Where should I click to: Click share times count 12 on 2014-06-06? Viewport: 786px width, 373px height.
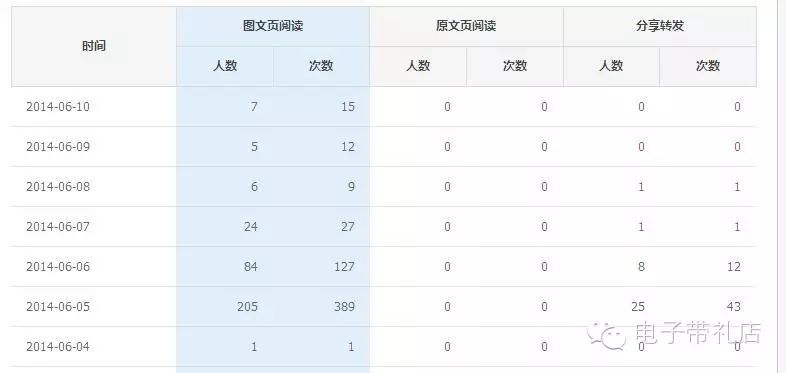[734, 267]
